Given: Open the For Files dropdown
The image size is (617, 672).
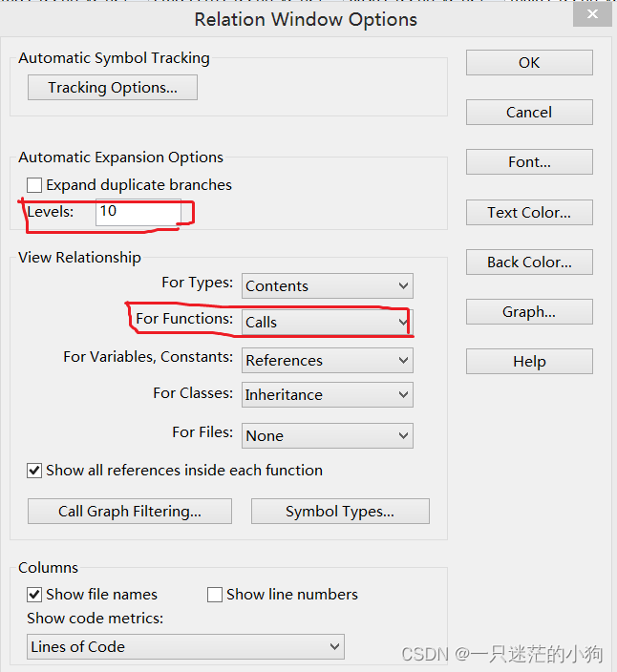Looking at the screenshot, I should pyautogui.click(x=328, y=436).
